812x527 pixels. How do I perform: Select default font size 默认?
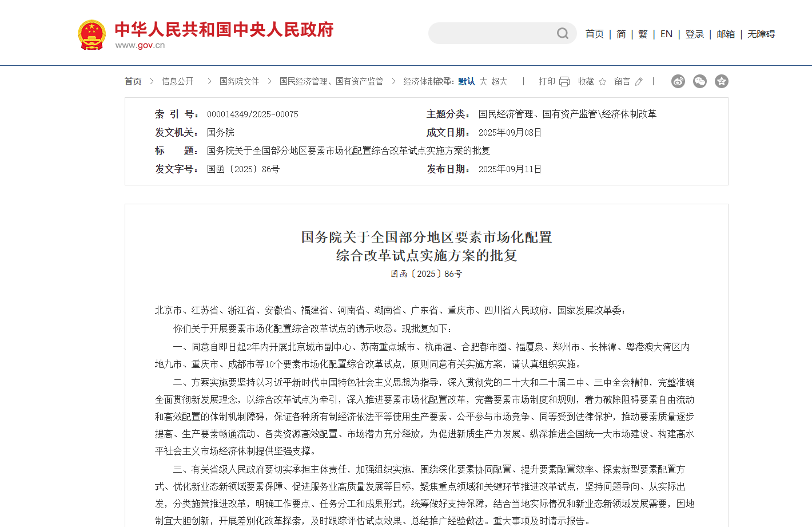click(467, 82)
